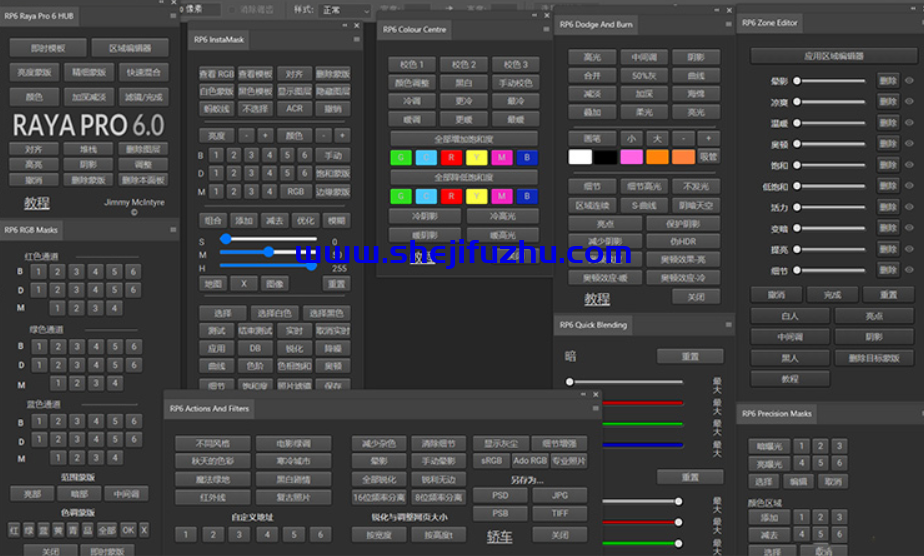Screen dimensions: 924x556
Task: Click red R swatch under 全部降低饱和度
Action: click(x=451, y=196)
